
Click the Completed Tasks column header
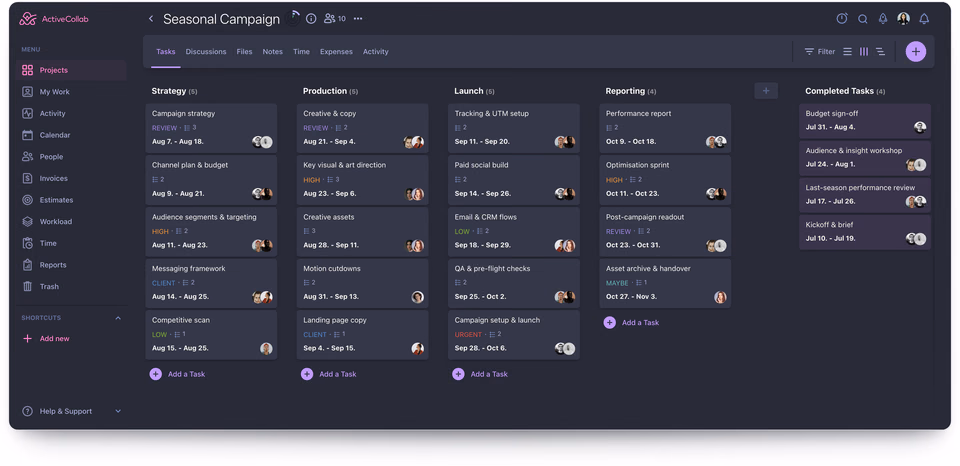point(845,91)
